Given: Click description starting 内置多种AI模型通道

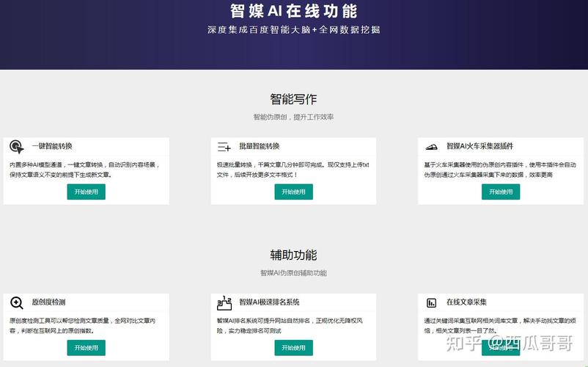Looking at the screenshot, I should pyautogui.click(x=85, y=170).
